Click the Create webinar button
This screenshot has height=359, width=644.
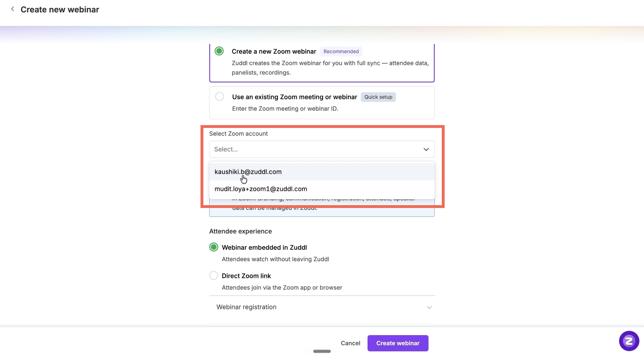click(x=398, y=343)
